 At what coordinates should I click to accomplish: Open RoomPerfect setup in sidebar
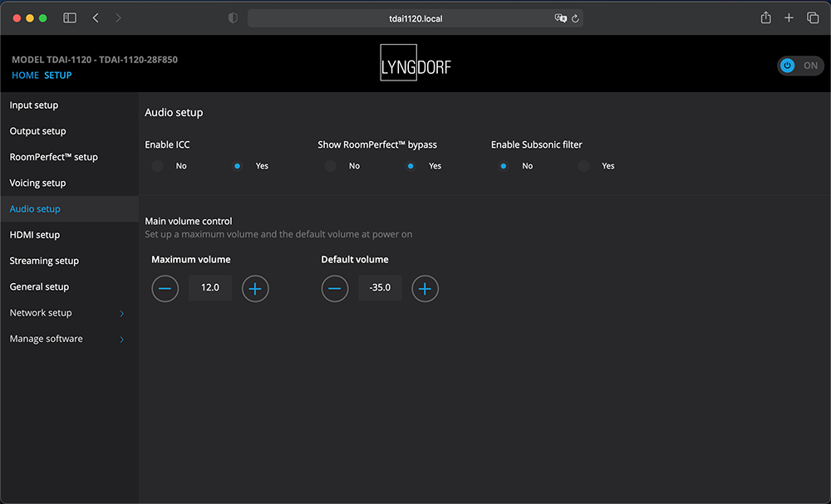pos(69,157)
